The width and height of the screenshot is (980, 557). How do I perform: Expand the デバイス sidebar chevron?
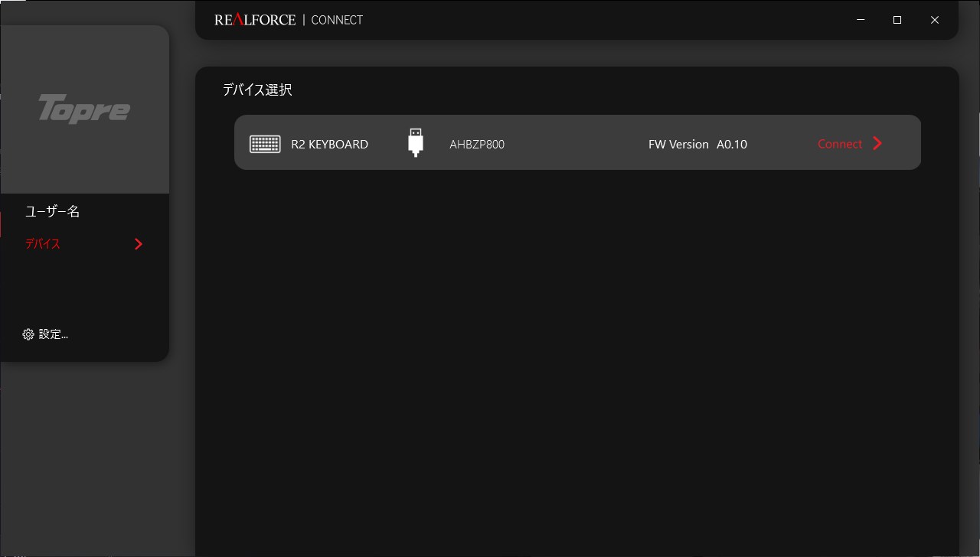(139, 244)
